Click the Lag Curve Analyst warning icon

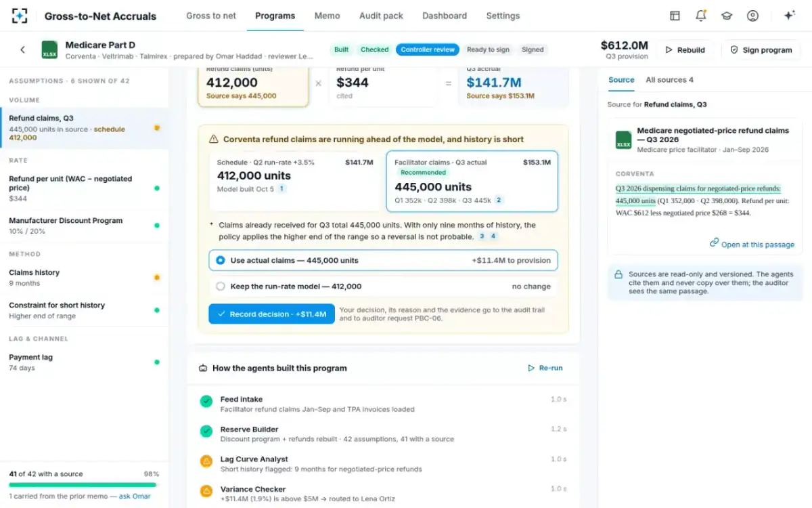tap(206, 461)
